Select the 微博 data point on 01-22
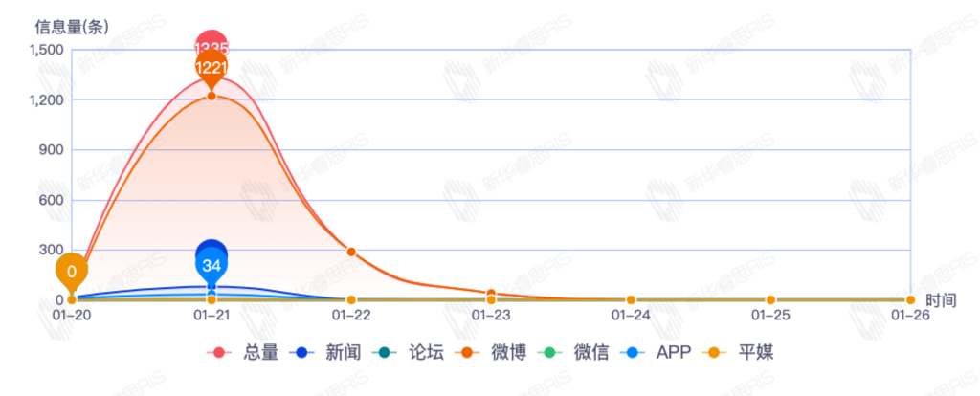Viewport: 980px width, 396px height. point(351,252)
